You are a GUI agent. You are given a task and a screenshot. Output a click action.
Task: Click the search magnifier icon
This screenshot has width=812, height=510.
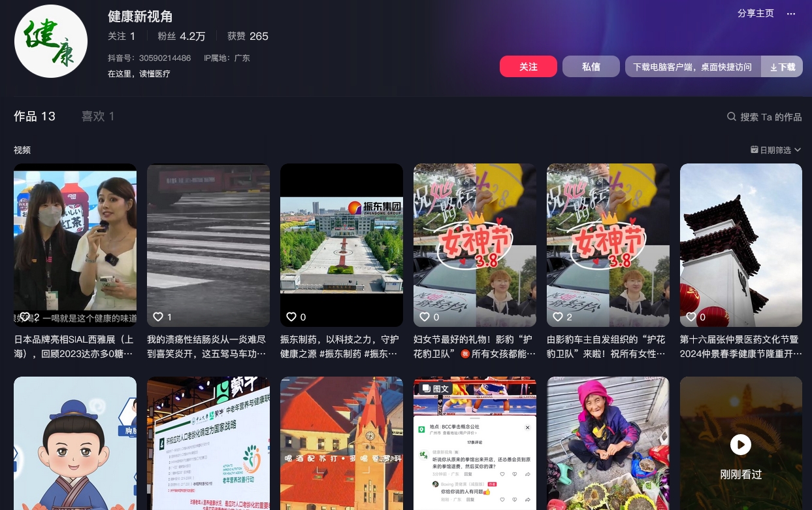[732, 116]
